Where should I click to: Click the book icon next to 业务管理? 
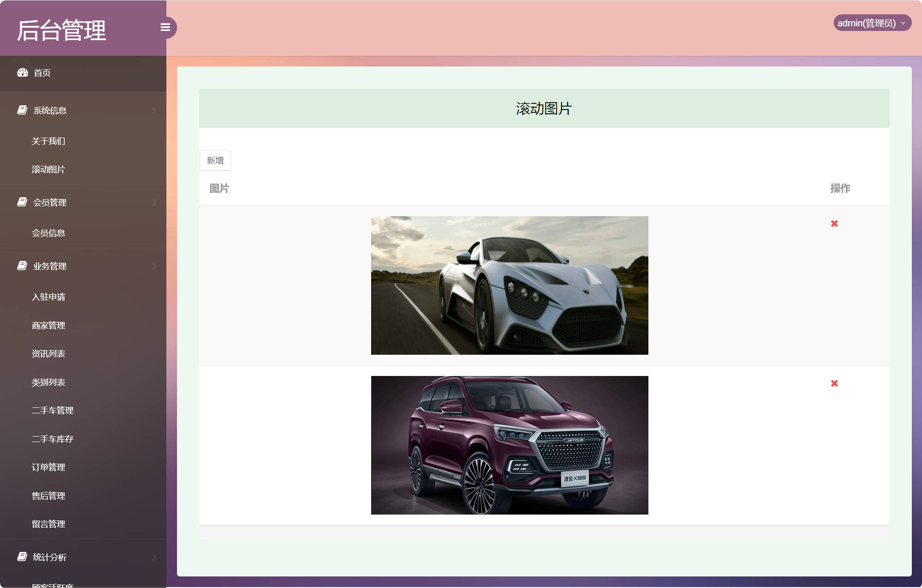(x=22, y=266)
